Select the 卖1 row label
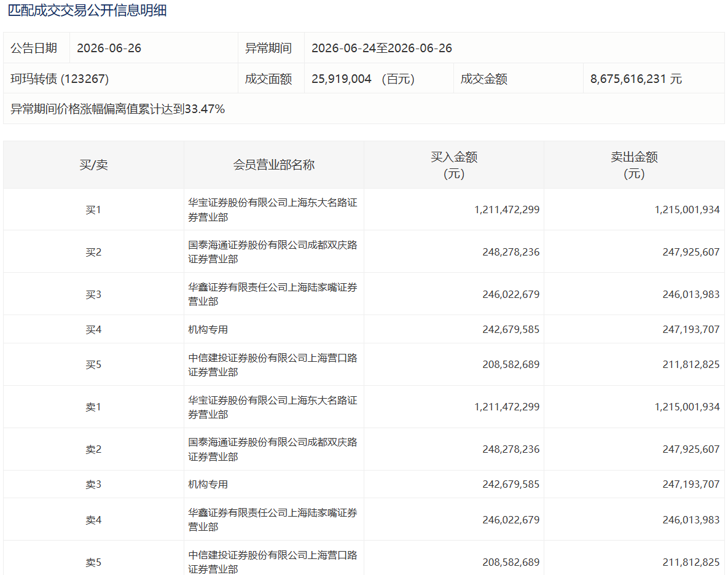This screenshot has width=728, height=575. pyautogui.click(x=93, y=407)
